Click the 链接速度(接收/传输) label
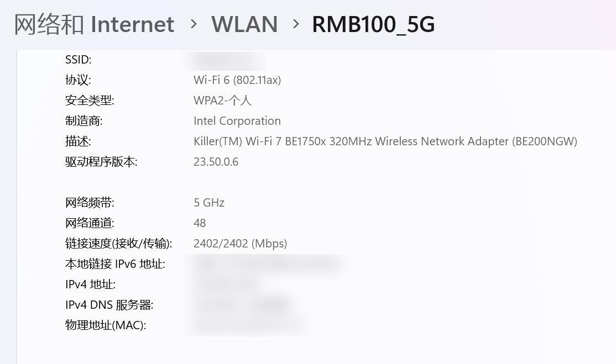Screen dimensions: 616x364 [x=118, y=244]
